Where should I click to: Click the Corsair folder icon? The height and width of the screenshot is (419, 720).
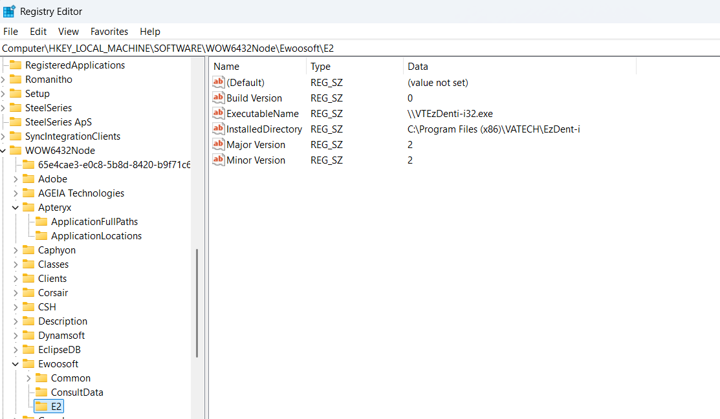28,293
